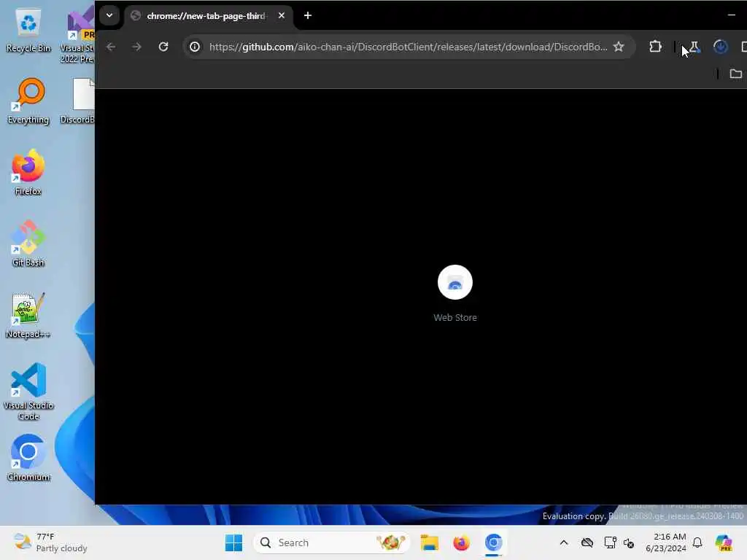Show hidden system tray icons chevron
Screen dimensions: 747x560
564,542
